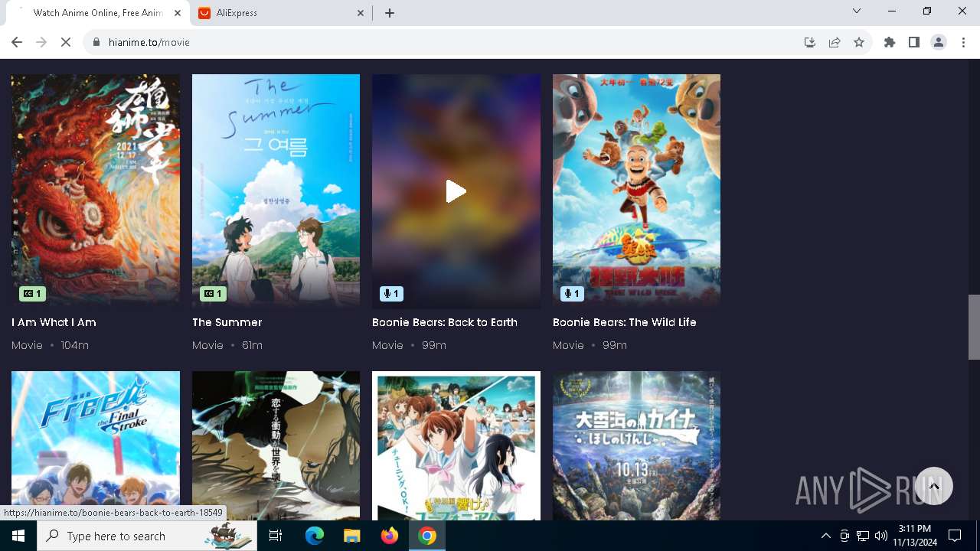Click the subtitle badge on The Summer
The image size is (980, 551).
213,294
